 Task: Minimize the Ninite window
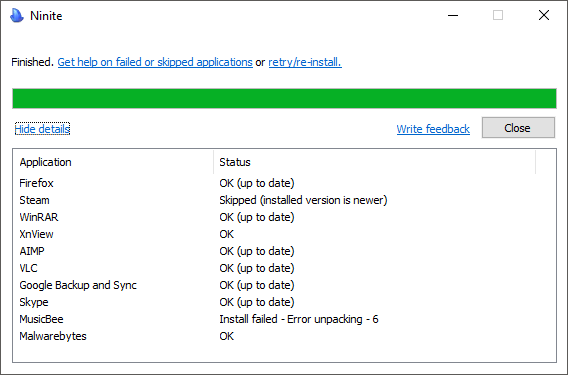click(x=453, y=15)
